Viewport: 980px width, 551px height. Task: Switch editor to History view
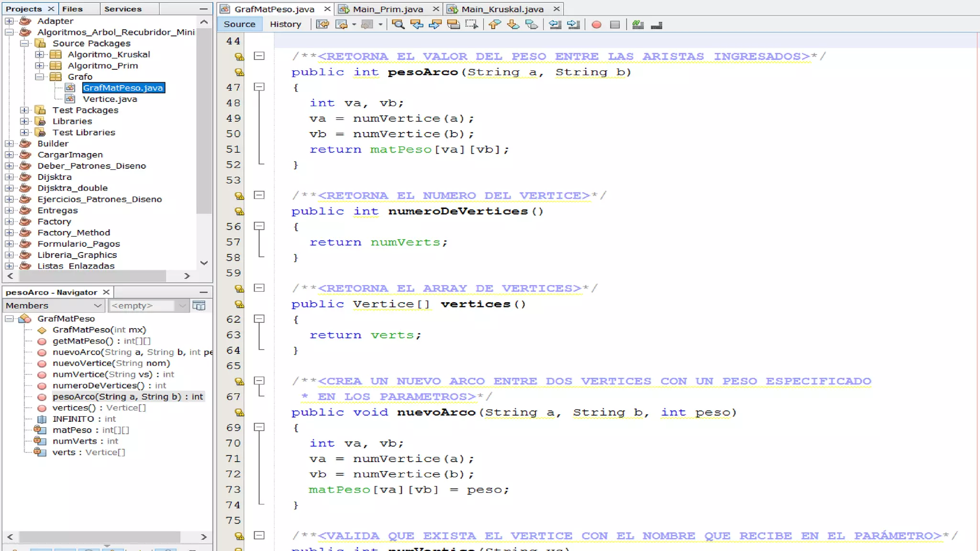pyautogui.click(x=285, y=24)
